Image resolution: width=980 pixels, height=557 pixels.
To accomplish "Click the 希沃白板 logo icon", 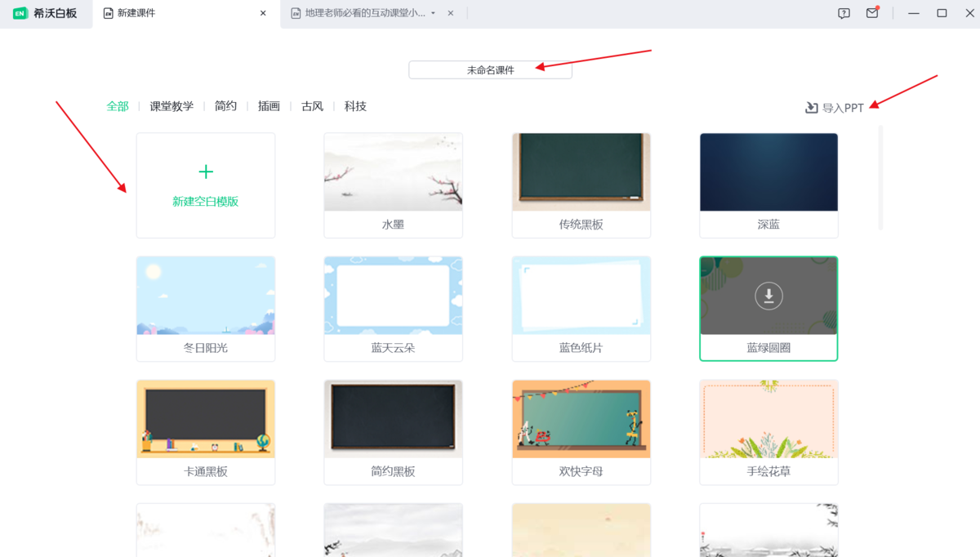I will pos(20,13).
